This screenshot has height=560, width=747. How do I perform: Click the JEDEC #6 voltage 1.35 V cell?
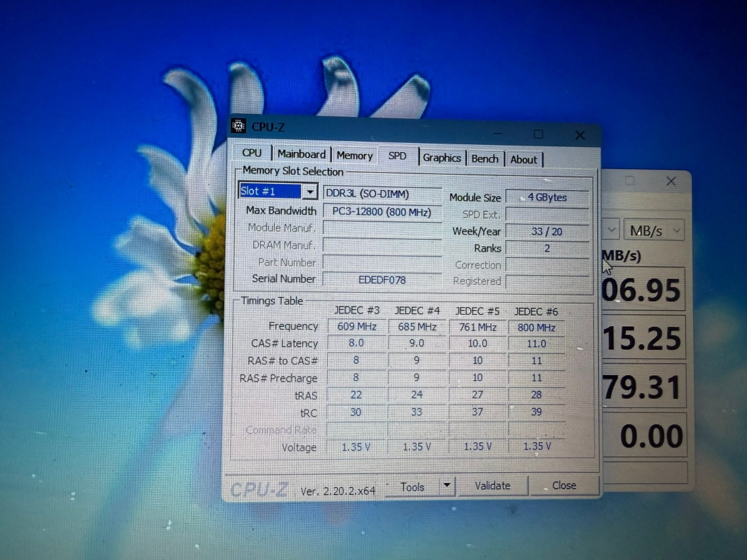coord(537,447)
